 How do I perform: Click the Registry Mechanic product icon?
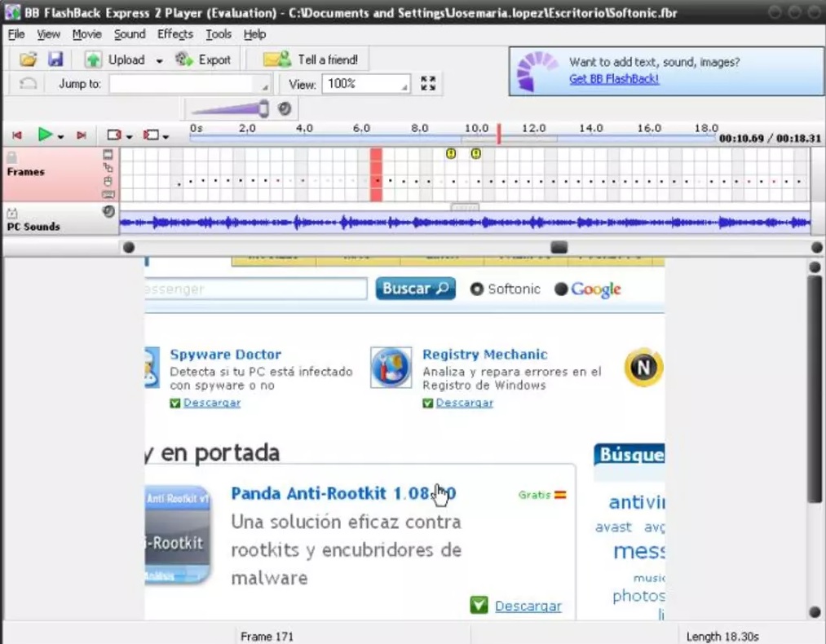tap(391, 367)
